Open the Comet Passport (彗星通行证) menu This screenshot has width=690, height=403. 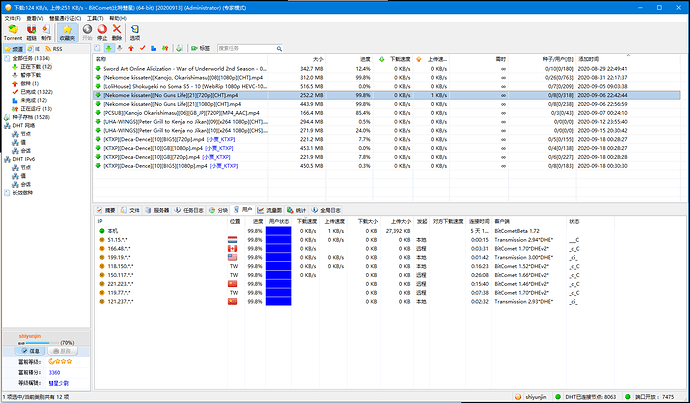tap(65, 18)
